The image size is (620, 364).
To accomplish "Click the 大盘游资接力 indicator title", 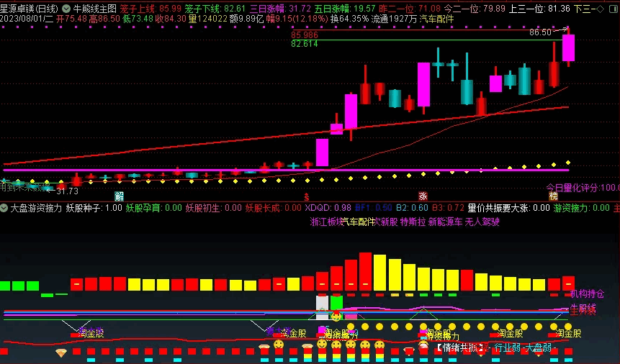I will coord(36,208).
